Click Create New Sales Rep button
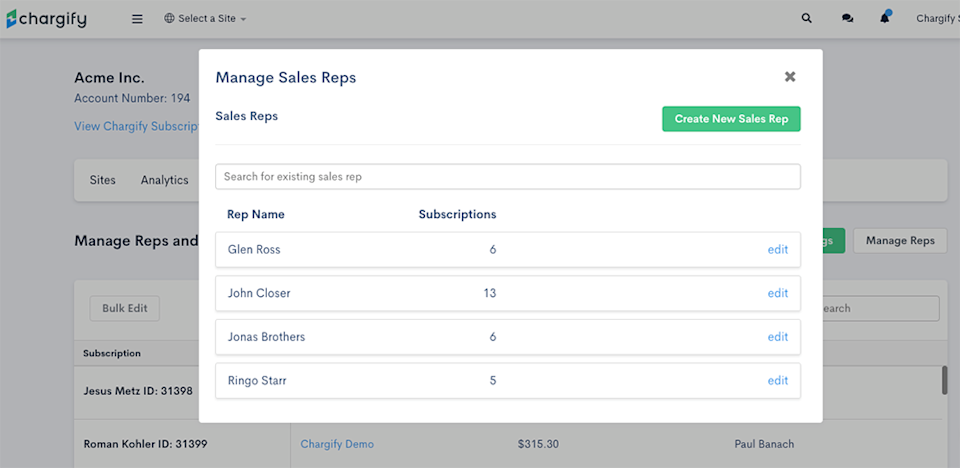The image size is (960, 468). (731, 119)
